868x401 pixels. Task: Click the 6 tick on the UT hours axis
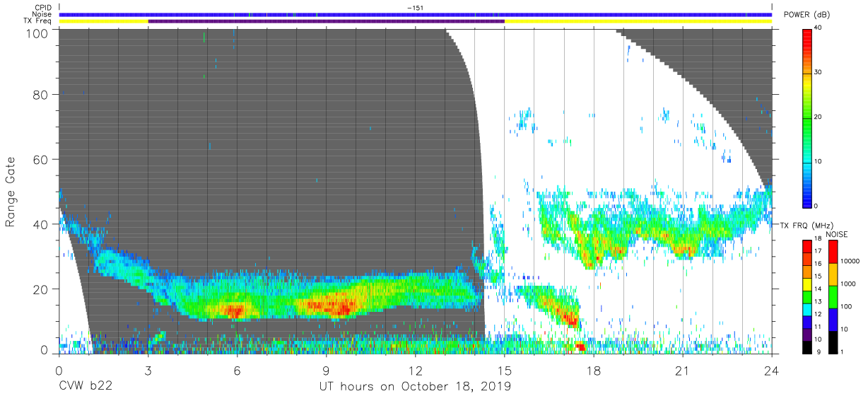coord(237,371)
